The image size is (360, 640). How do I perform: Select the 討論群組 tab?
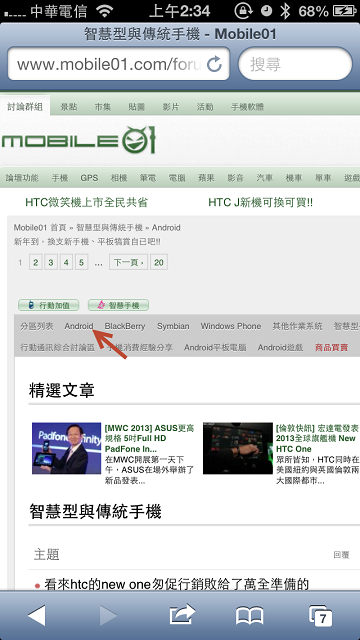(25, 107)
